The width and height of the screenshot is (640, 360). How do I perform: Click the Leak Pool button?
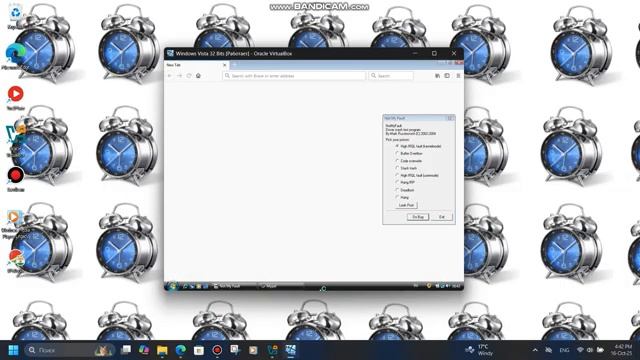406,205
